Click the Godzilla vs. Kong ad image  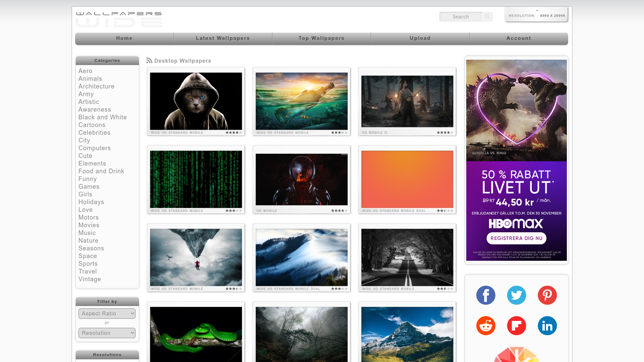point(517,110)
